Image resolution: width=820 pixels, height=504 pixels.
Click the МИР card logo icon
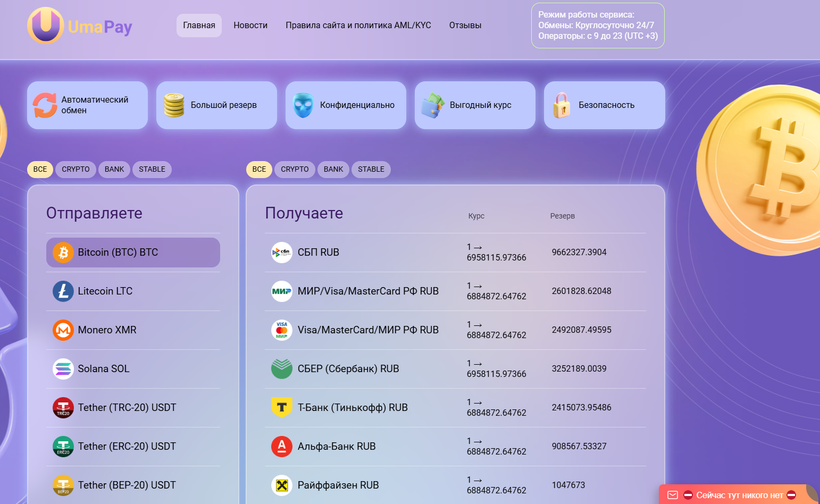pyautogui.click(x=282, y=291)
